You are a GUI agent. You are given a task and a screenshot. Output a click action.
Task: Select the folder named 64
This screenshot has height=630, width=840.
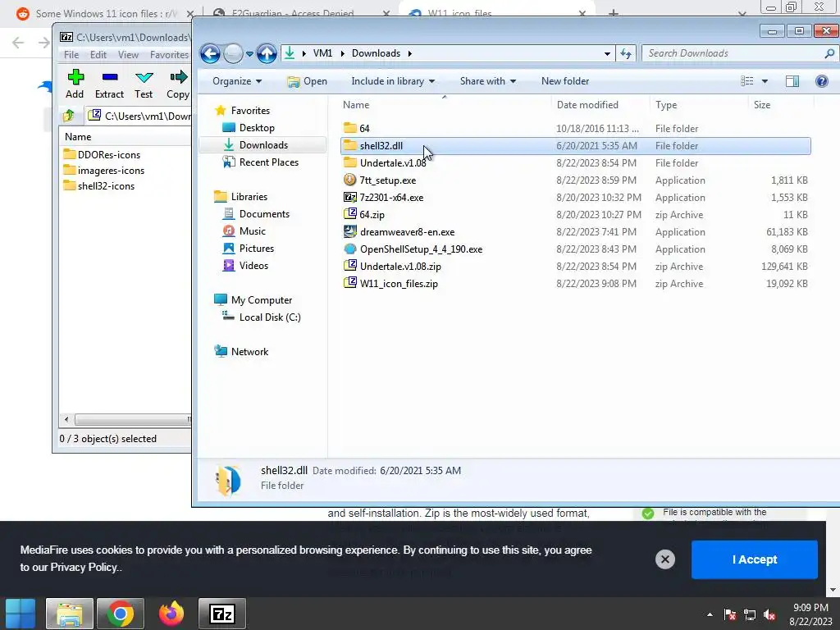[575, 129]
